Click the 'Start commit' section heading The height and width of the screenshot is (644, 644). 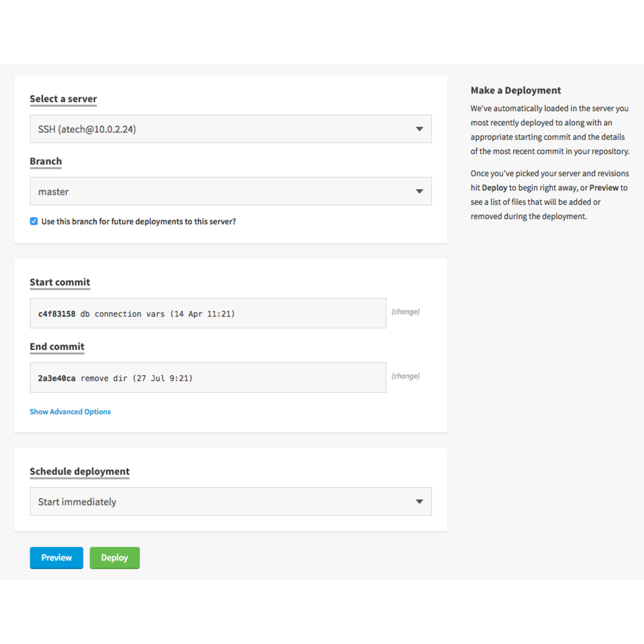(x=60, y=282)
